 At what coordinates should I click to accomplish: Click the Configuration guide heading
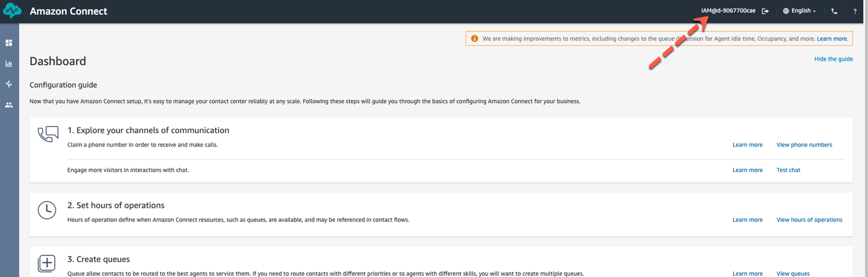coord(63,85)
